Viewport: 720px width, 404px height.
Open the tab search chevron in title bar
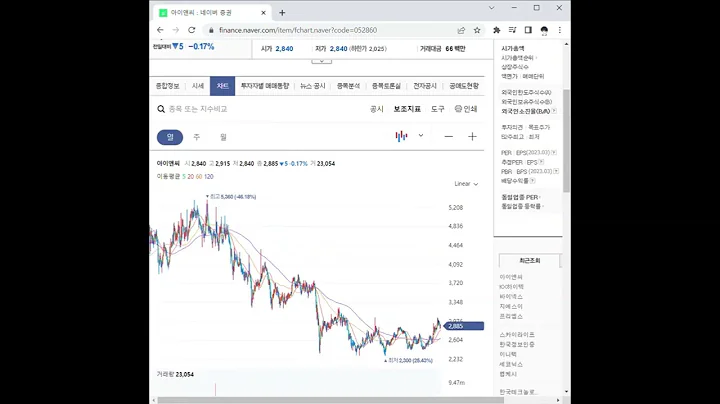point(491,8)
